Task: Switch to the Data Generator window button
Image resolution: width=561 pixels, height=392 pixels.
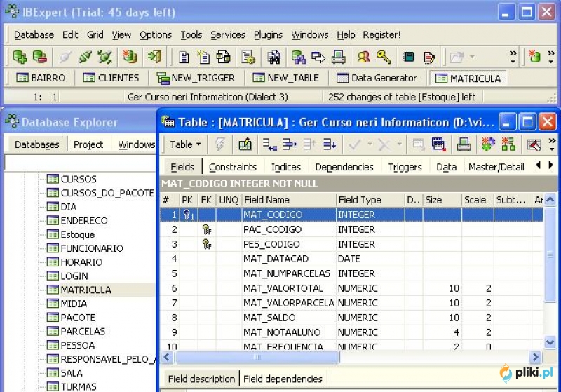Action: pyautogui.click(x=377, y=78)
